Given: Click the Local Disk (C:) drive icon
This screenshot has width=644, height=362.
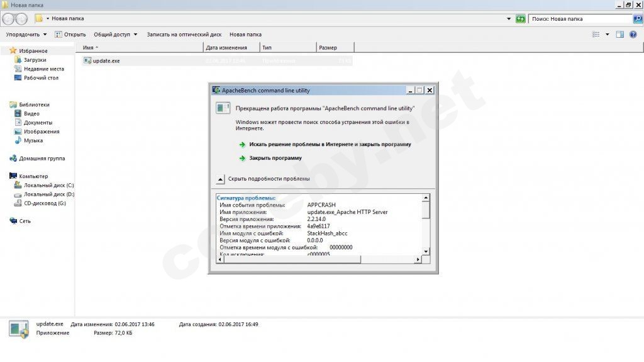Looking at the screenshot, I should point(18,185).
